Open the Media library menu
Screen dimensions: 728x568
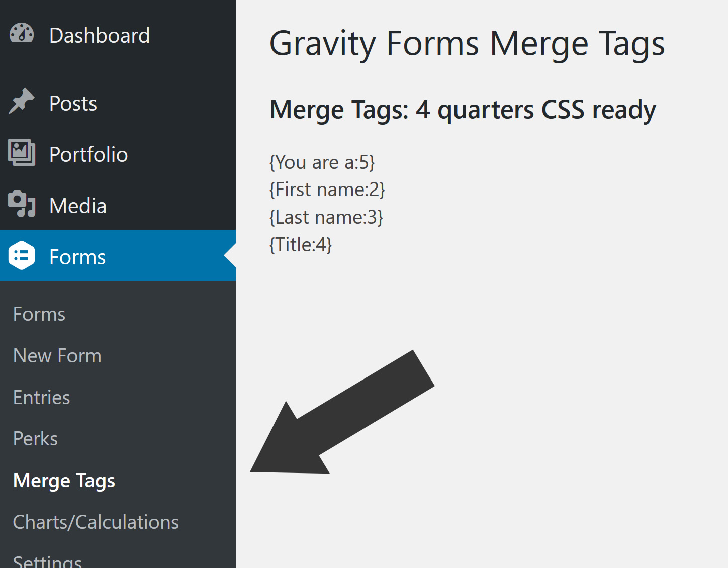(x=78, y=206)
